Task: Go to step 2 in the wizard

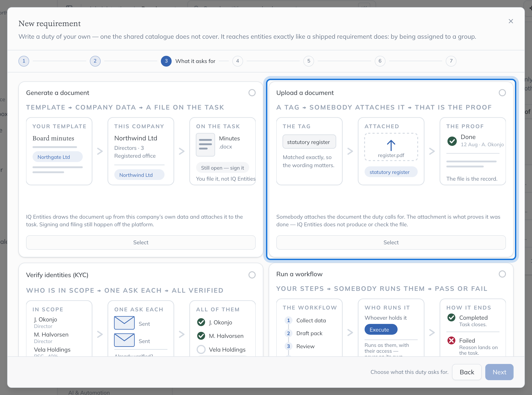Action: point(95,61)
